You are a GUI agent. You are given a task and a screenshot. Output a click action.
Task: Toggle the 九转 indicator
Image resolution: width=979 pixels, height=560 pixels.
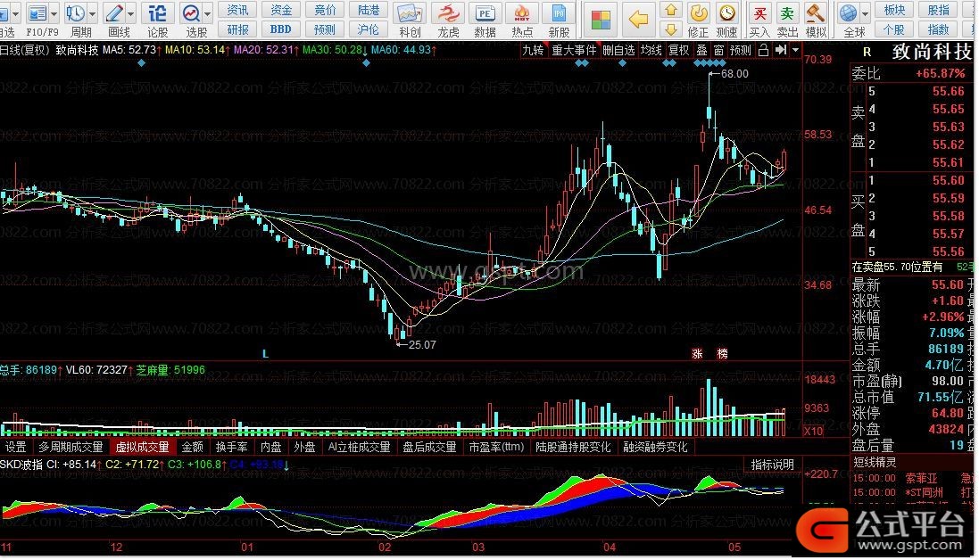coord(533,50)
